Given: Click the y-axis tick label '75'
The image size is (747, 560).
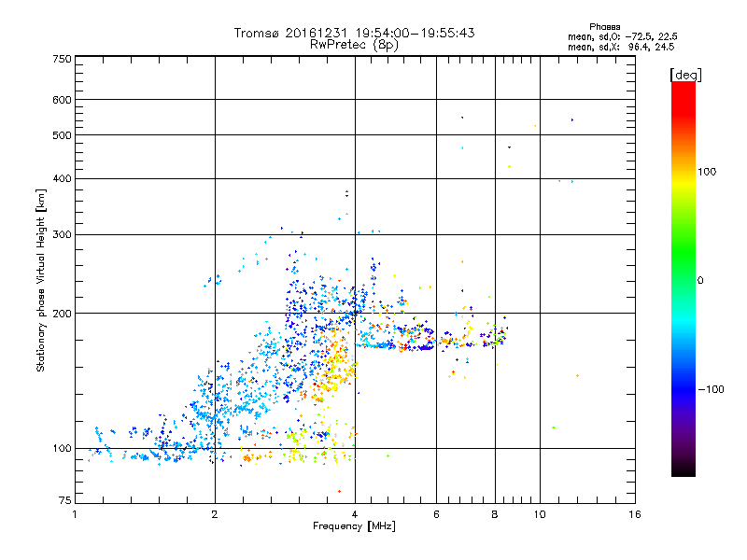Looking at the screenshot, I should [65, 500].
